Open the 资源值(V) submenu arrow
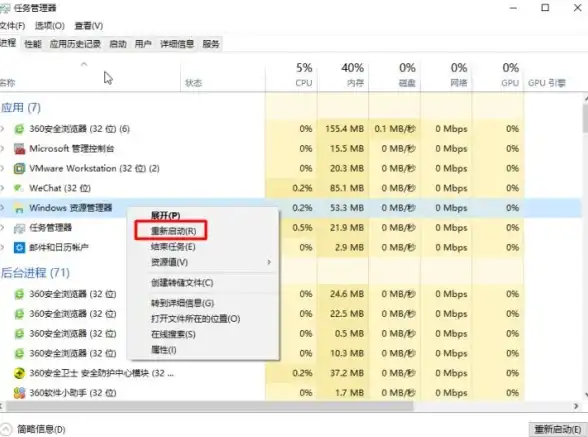This screenshot has height=437, width=588. (x=269, y=262)
